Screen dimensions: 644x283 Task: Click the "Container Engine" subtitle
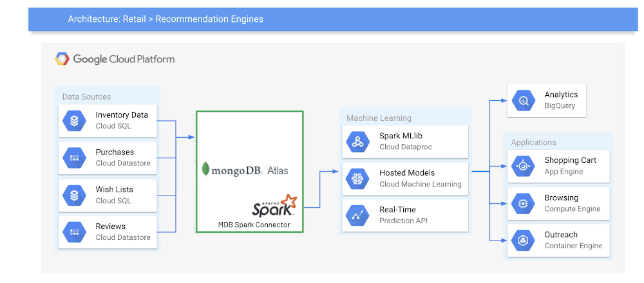[x=573, y=246]
